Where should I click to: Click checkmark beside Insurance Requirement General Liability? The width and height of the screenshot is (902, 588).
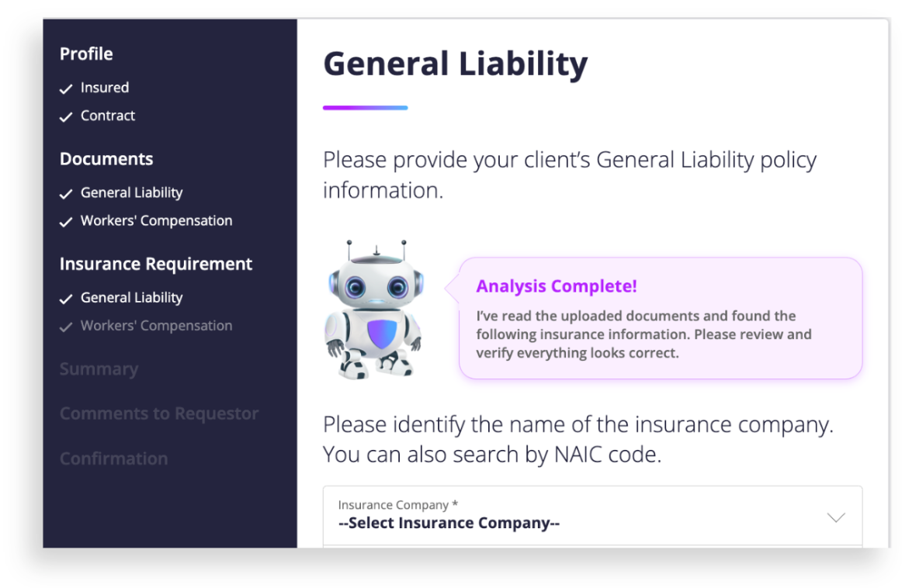(66, 299)
